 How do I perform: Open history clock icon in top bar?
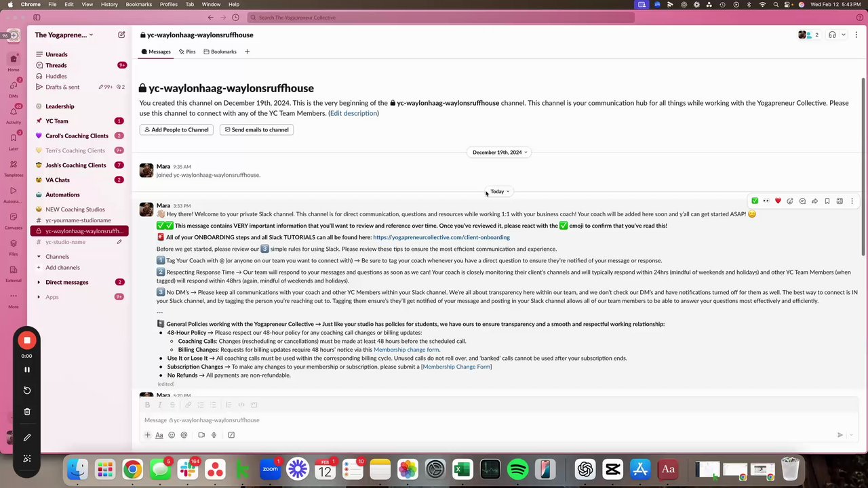pyautogui.click(x=235, y=18)
